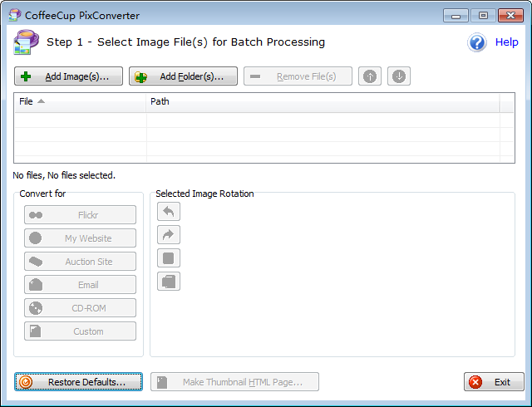The width and height of the screenshot is (532, 407).
Task: Click Make Thumbnail HTML Page button
Action: coord(234,382)
